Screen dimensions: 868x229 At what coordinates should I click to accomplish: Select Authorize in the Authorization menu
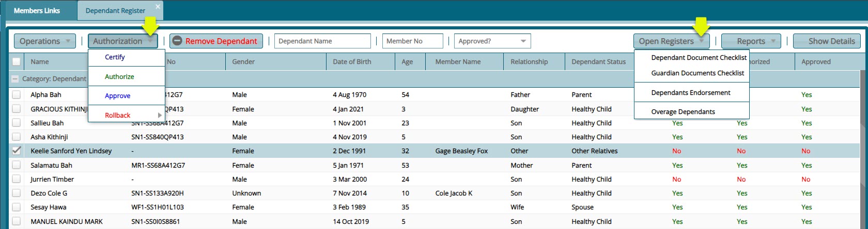(x=119, y=76)
